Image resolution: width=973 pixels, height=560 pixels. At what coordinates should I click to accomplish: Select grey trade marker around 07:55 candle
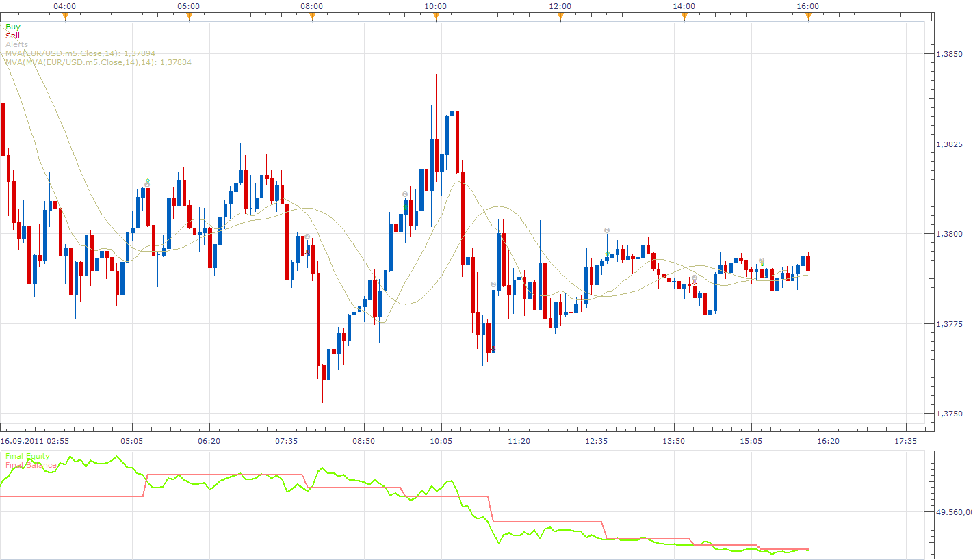(307, 237)
